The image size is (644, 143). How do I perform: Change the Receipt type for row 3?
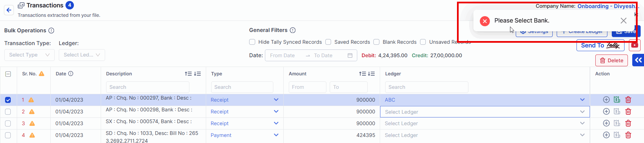tap(245, 123)
